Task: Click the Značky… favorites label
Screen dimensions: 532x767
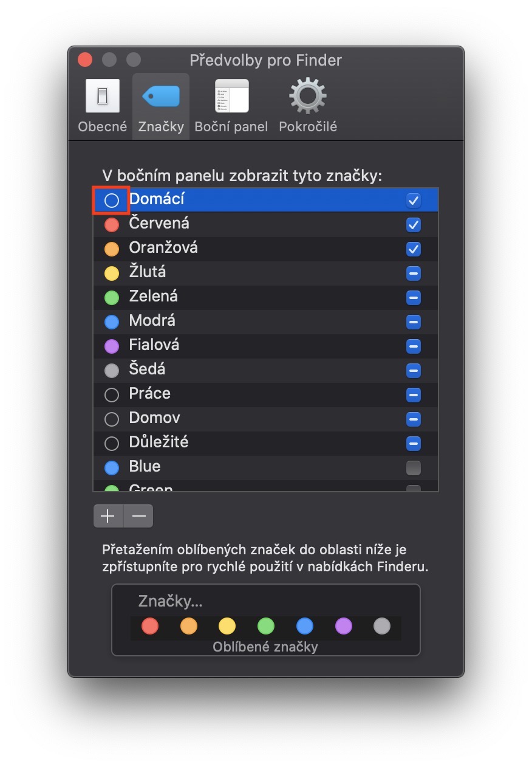Action: [x=171, y=601]
